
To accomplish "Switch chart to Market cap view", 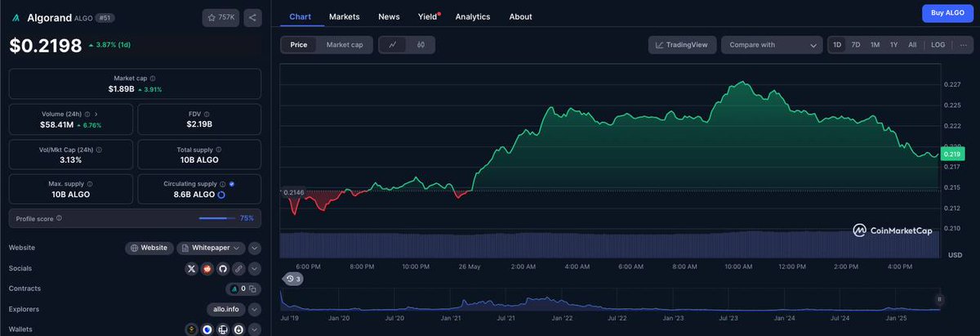I will tap(345, 45).
